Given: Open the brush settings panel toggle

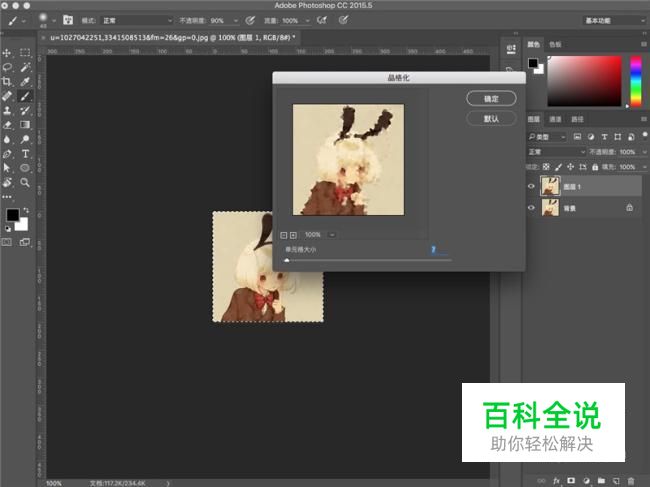Looking at the screenshot, I should (x=68, y=20).
